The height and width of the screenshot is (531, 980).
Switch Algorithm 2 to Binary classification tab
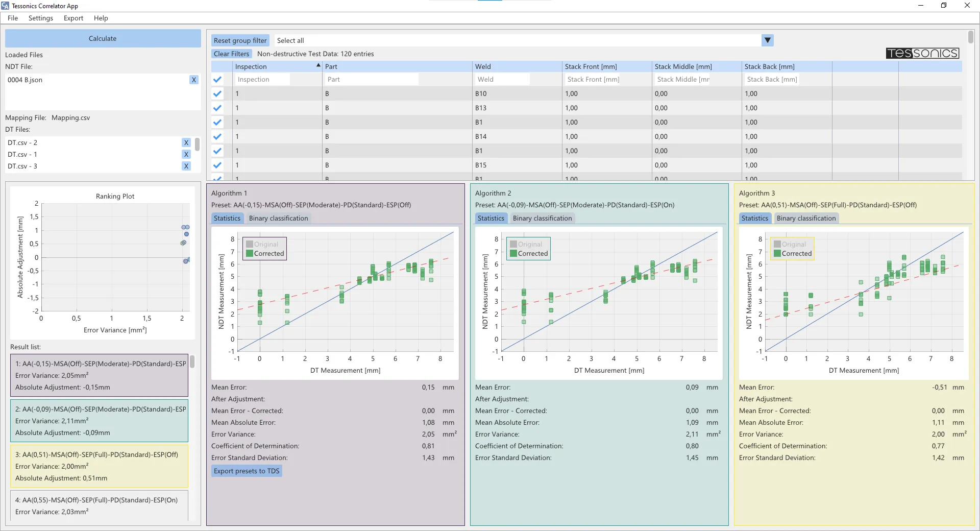tap(542, 218)
